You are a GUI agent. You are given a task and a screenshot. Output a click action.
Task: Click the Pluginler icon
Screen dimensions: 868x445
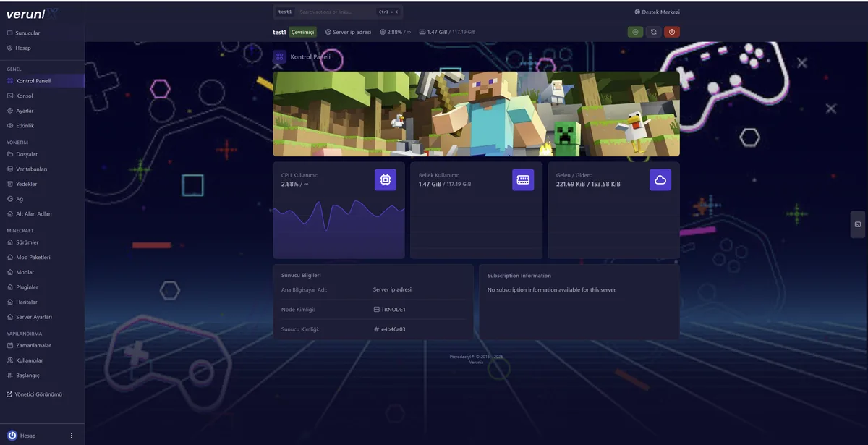click(x=10, y=287)
